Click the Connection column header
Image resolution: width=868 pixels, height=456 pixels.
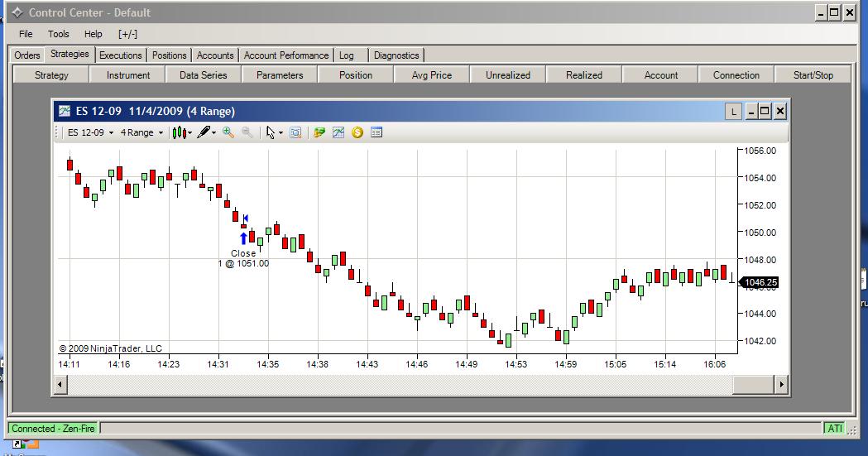coord(736,74)
